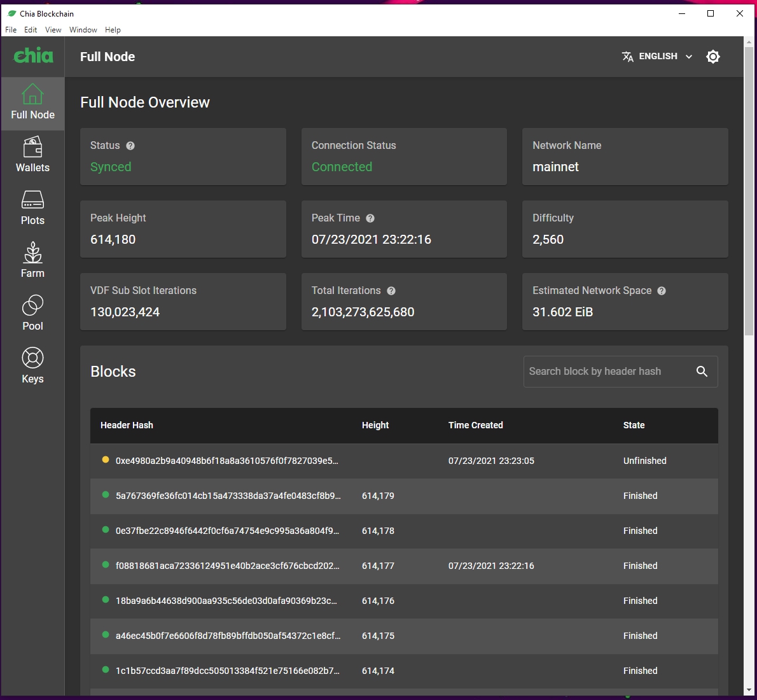Screen dimensions: 757x700
Task: Click the difficulty value 2,560
Action: [548, 240]
